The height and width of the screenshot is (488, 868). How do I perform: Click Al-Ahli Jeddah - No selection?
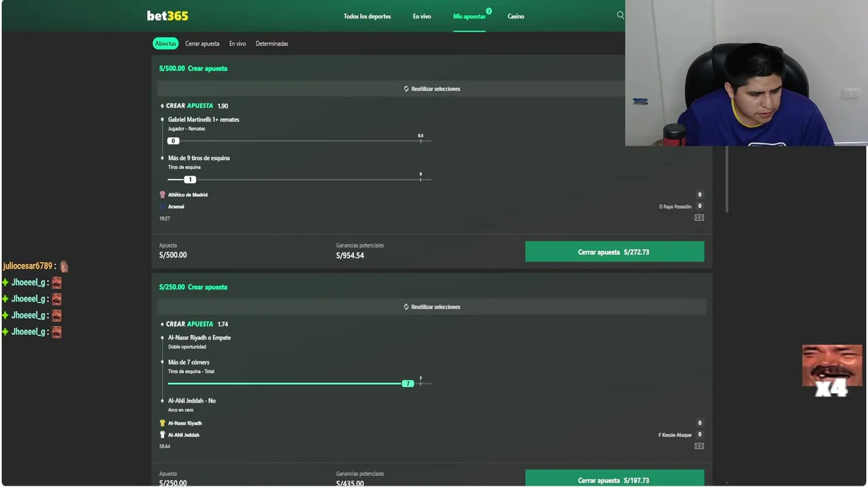(x=192, y=401)
